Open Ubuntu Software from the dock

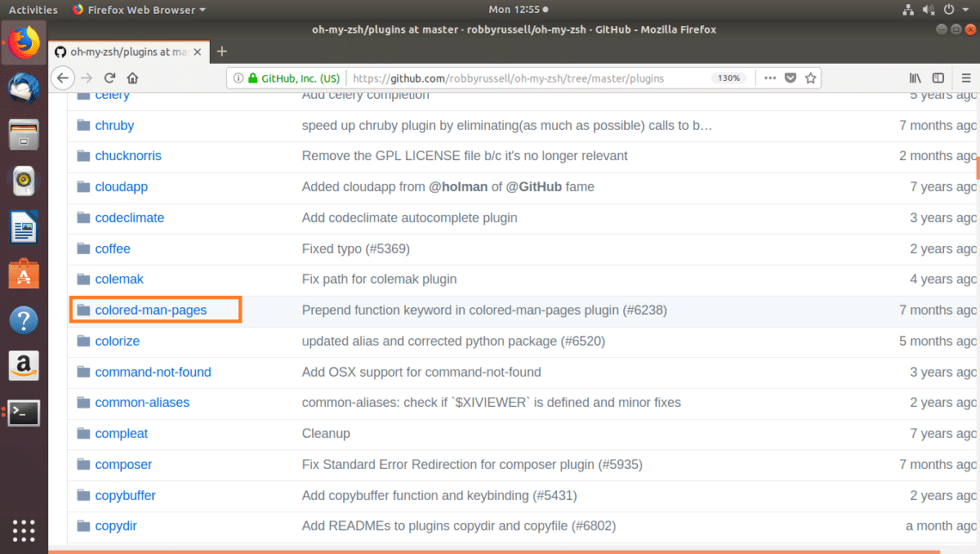pos(23,274)
